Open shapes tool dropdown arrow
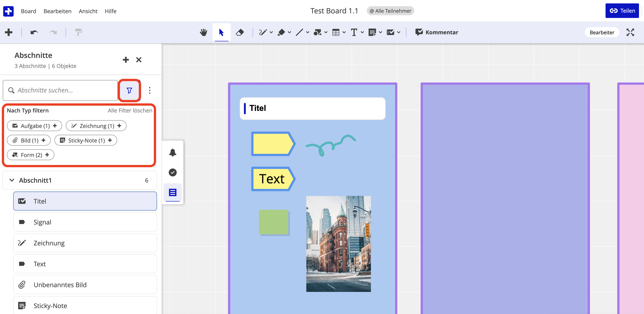The image size is (644, 314). 326,32
